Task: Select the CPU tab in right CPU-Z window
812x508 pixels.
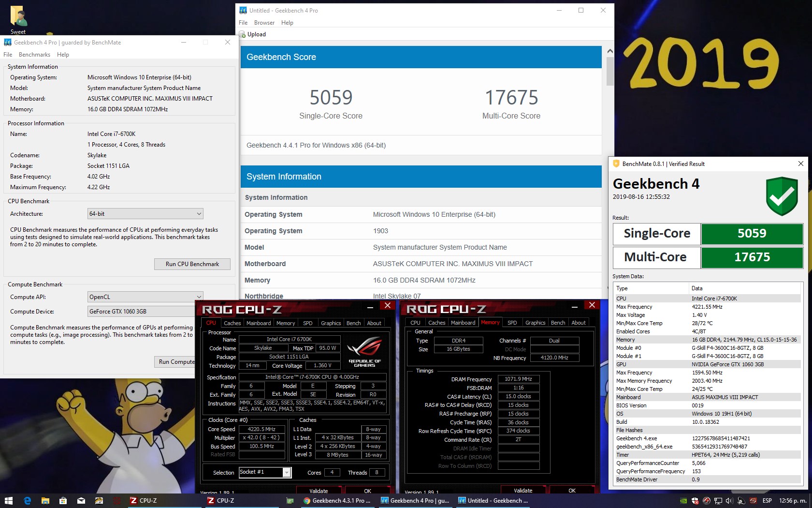Action: [x=415, y=323]
